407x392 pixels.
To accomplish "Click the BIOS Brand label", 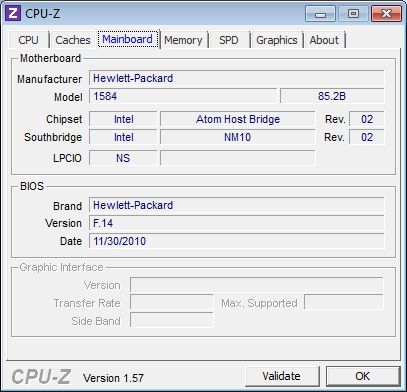I will 67,206.
